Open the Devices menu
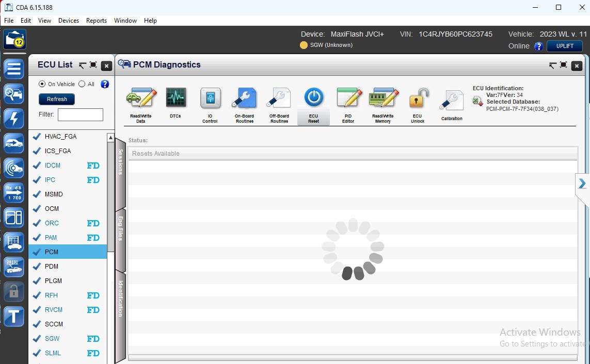 (69, 21)
